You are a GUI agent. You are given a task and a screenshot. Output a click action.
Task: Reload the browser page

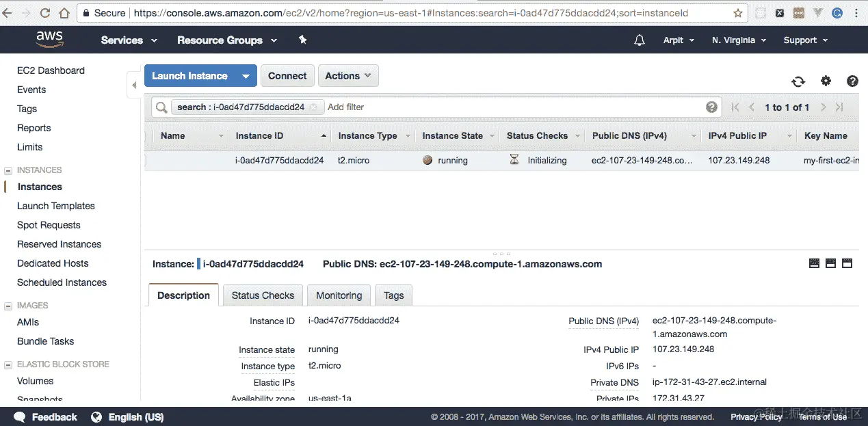pyautogui.click(x=45, y=13)
